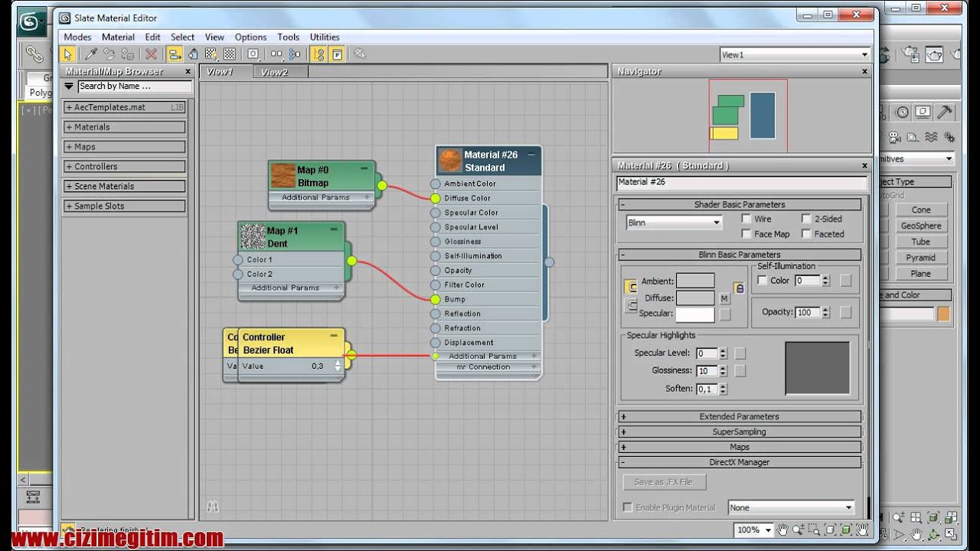Enable Self-Illumination Color checkbox

(x=763, y=281)
